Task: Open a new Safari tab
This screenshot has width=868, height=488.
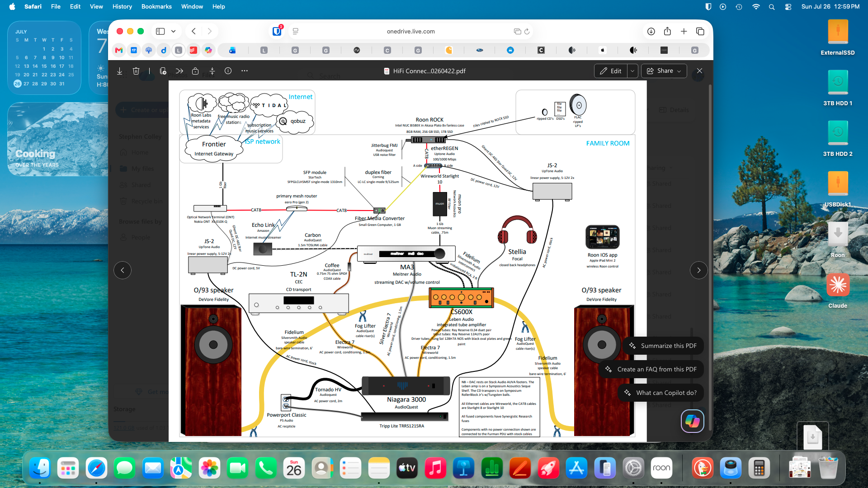Action: pyautogui.click(x=684, y=31)
